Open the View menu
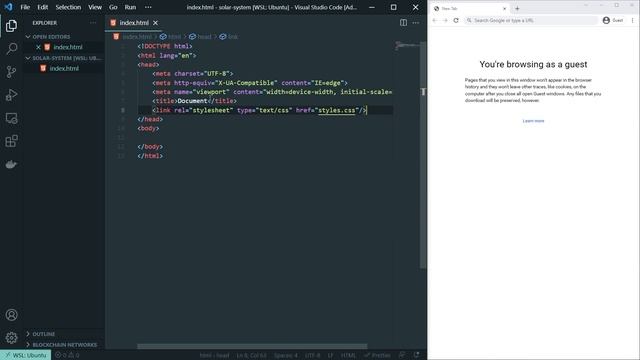 pos(95,7)
